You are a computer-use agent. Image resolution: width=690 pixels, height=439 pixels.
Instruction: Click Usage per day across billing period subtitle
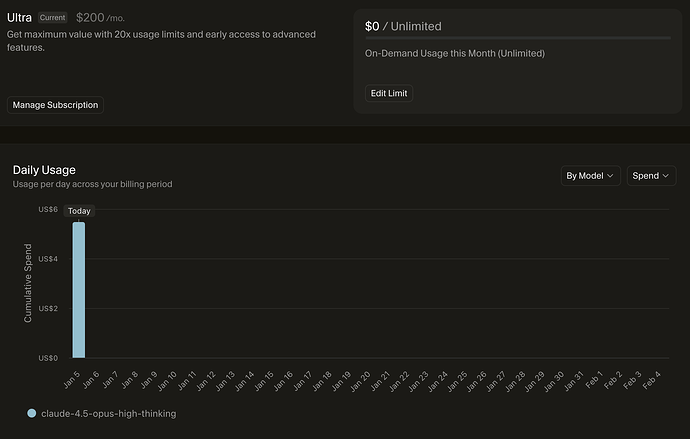coord(92,184)
